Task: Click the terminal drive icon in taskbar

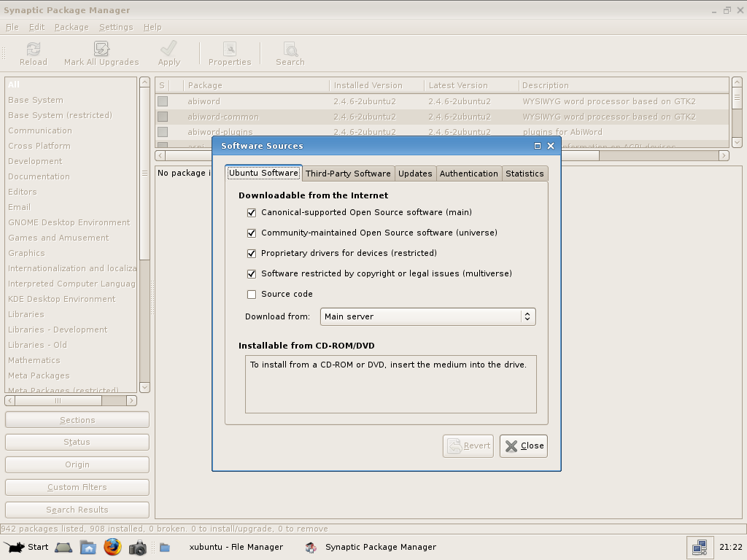Action: [x=63, y=547]
